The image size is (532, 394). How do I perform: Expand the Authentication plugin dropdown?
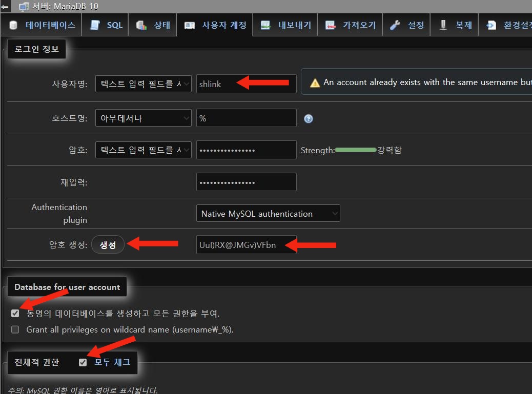tap(268, 214)
